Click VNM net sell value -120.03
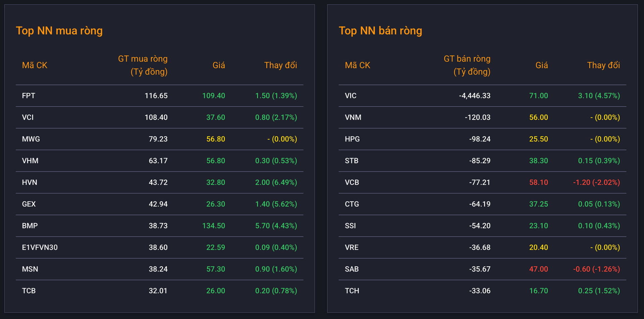 (478, 118)
